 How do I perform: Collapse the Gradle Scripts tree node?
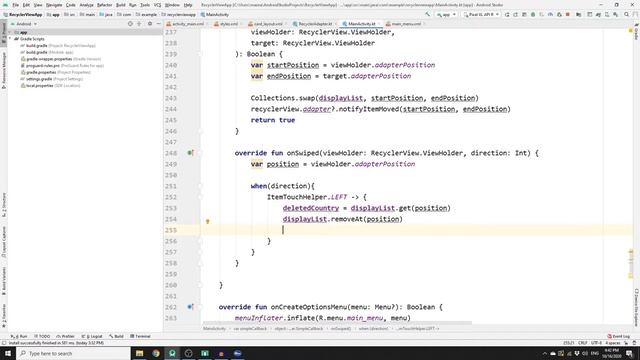click(x=10, y=39)
